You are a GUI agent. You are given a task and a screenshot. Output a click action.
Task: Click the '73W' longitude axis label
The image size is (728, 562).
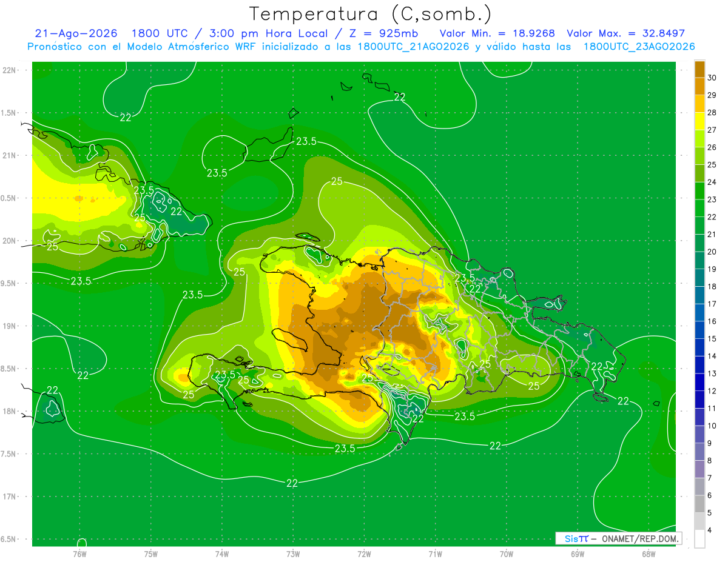(x=293, y=554)
